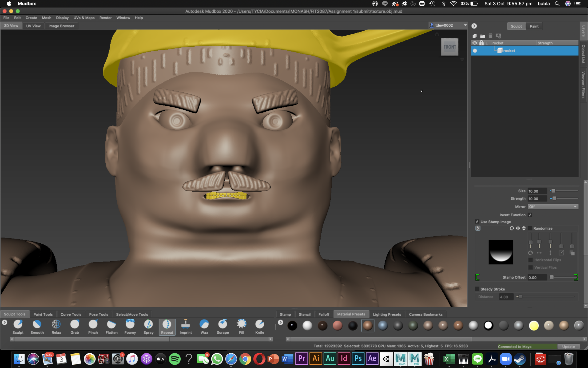
Task: Disable Use Stamp Image checkbox
Action: [477, 222]
